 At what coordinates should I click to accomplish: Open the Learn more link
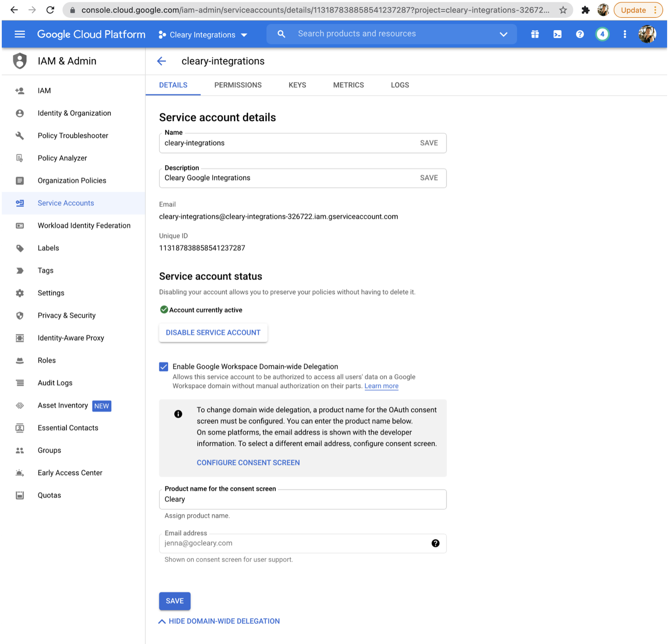click(381, 386)
